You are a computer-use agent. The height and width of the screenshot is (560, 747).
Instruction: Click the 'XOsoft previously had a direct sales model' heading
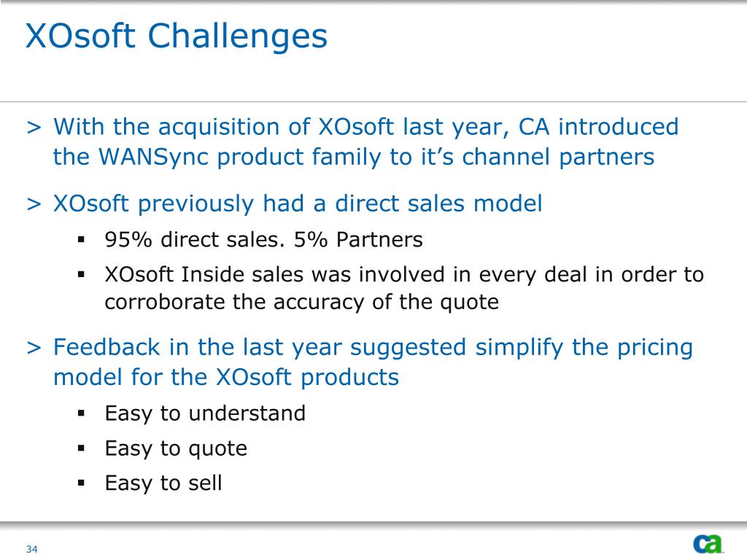(x=298, y=204)
